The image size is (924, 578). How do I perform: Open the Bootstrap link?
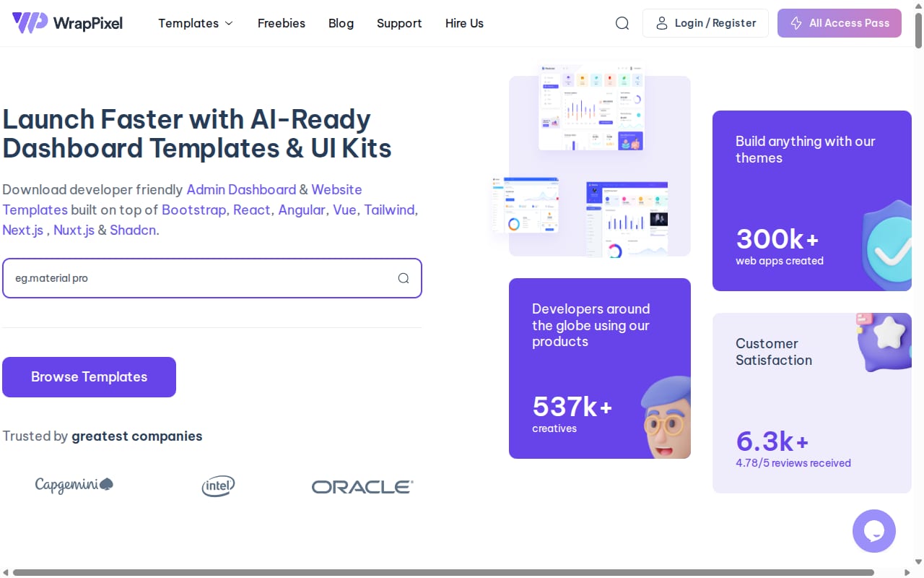pyautogui.click(x=194, y=210)
